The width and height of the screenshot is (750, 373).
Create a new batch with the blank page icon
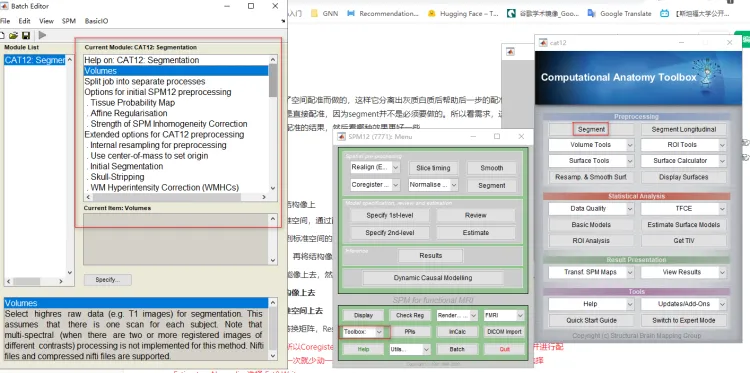point(2,35)
